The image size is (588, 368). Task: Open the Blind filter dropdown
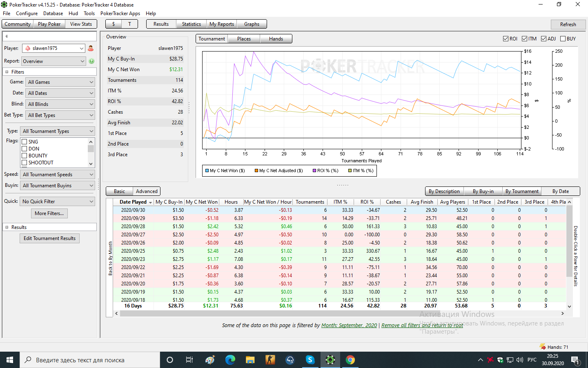click(60, 104)
